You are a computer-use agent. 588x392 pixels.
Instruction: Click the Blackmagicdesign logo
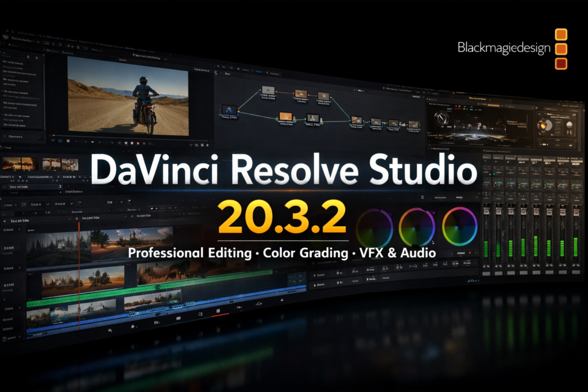pyautogui.click(x=512, y=48)
